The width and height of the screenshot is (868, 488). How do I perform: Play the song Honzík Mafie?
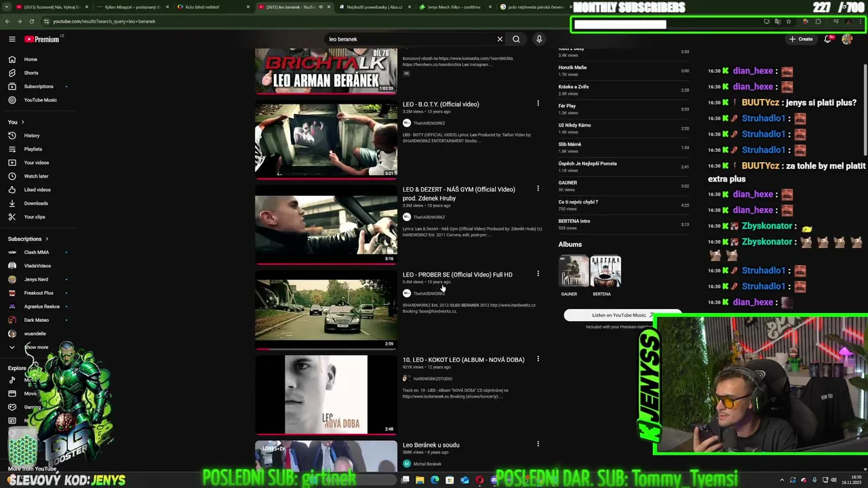pyautogui.click(x=624, y=70)
